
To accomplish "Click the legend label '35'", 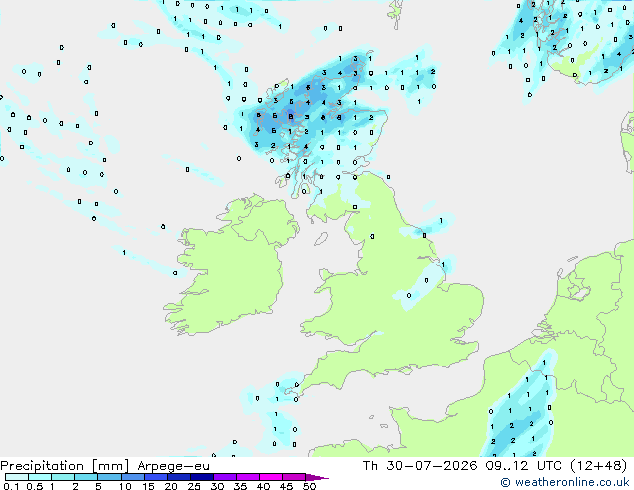I will coord(240,486).
